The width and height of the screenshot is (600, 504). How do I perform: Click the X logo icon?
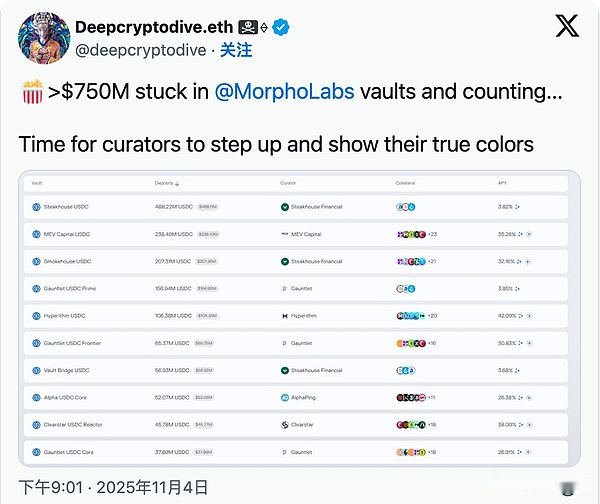567,28
